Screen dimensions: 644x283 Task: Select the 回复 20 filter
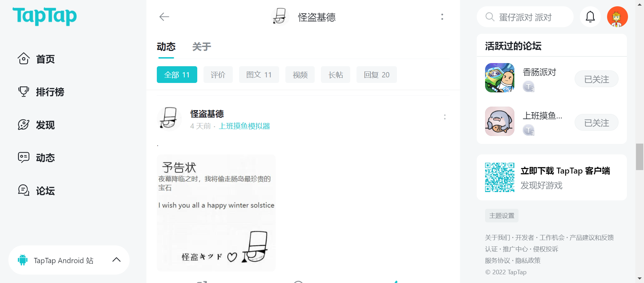[377, 75]
